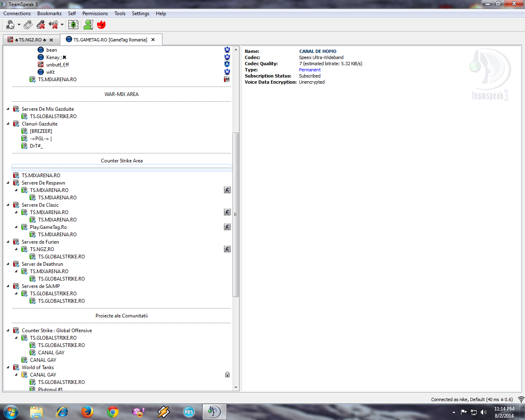Open the dropdown arrow next to Set Away
The height and width of the screenshot is (420, 525).
[x=19, y=25]
